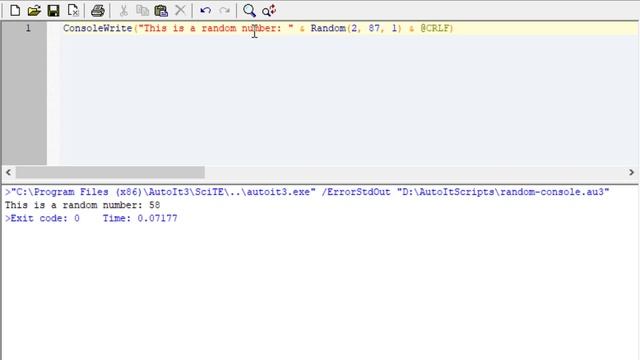
Task: Click the horizontal scrollbar thumb
Action: (110, 172)
